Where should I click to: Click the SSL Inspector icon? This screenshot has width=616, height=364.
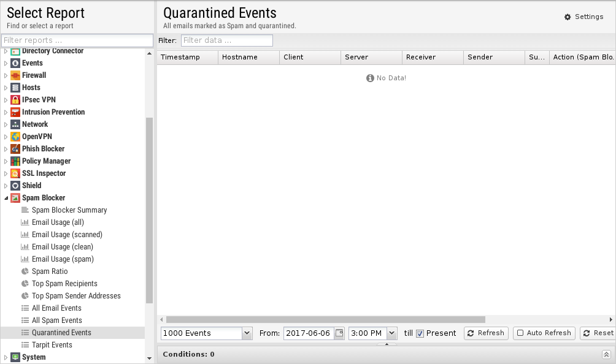[x=15, y=173]
